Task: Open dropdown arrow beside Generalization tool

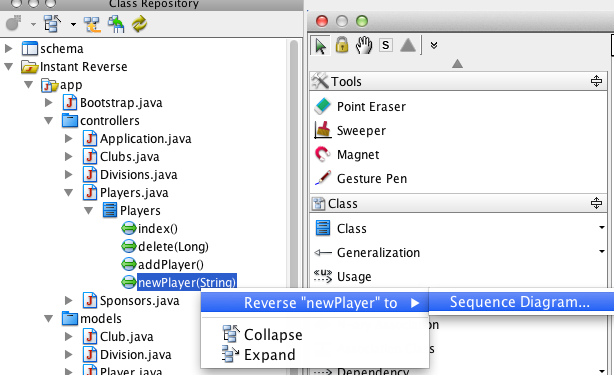Action: pyautogui.click(x=602, y=251)
